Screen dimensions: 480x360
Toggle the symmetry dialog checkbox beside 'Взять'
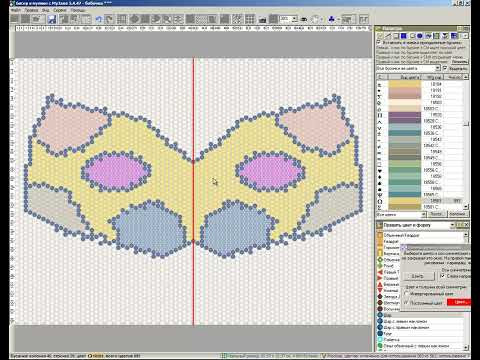[x=442, y=276]
